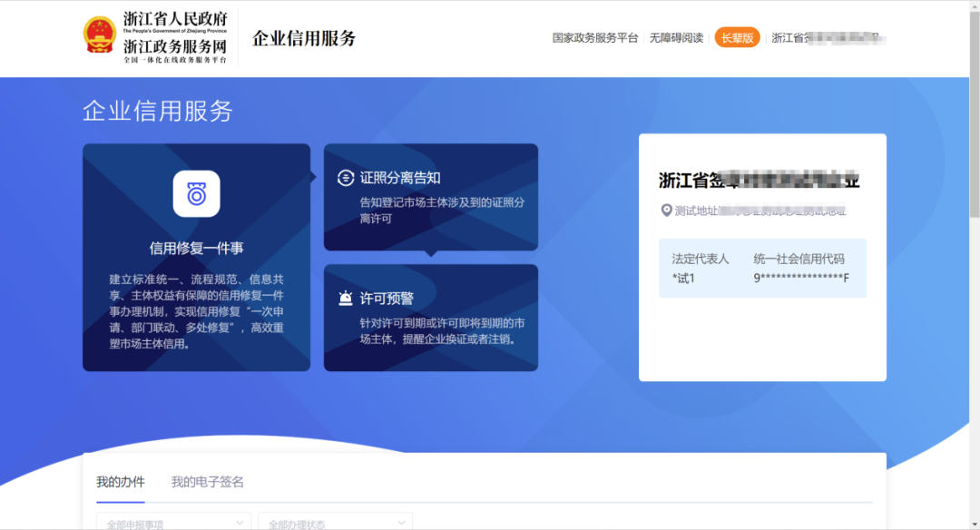The height and width of the screenshot is (530, 980).
Task: Click the 信用修复一件事 description paragraph
Action: click(x=196, y=311)
